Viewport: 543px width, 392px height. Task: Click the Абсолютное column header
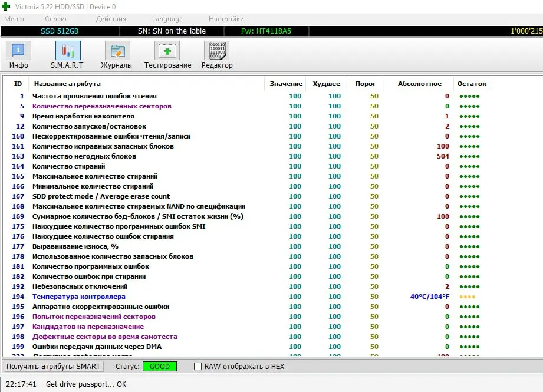pos(419,84)
